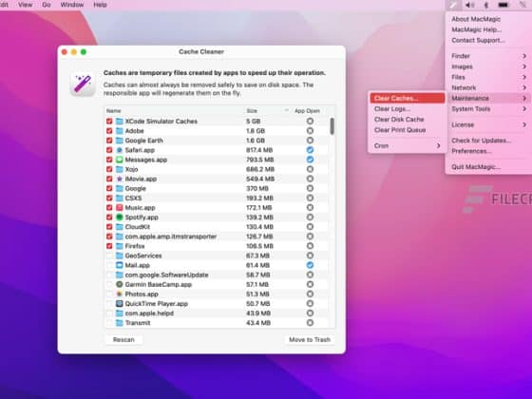This screenshot has height=399, width=532.
Task: Expand the License submenu
Action: click(488, 124)
